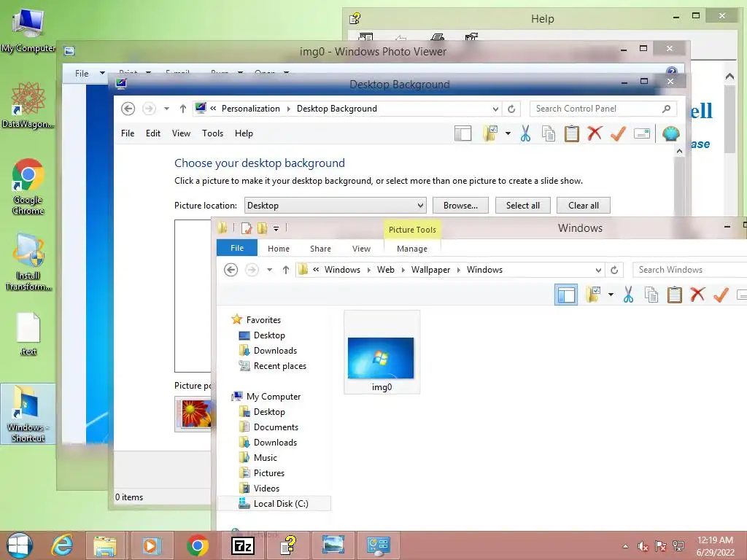Open the Help menu in Desktop Background window
747x560 pixels.
[244, 133]
